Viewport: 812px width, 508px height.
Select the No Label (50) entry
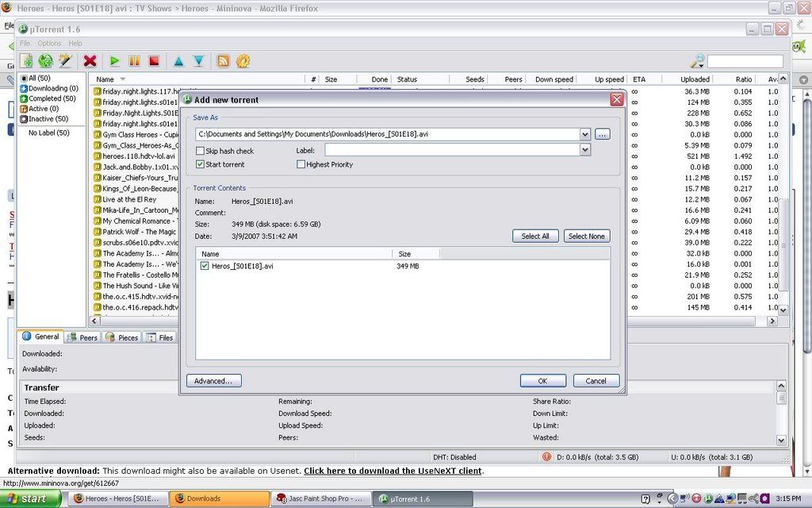pos(48,133)
